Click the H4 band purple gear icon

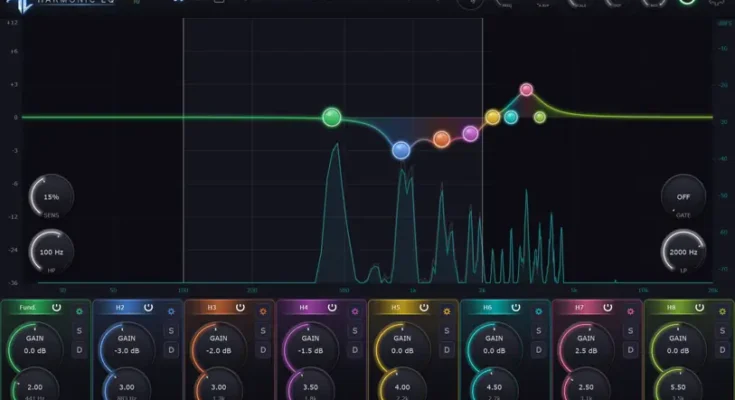click(x=355, y=311)
